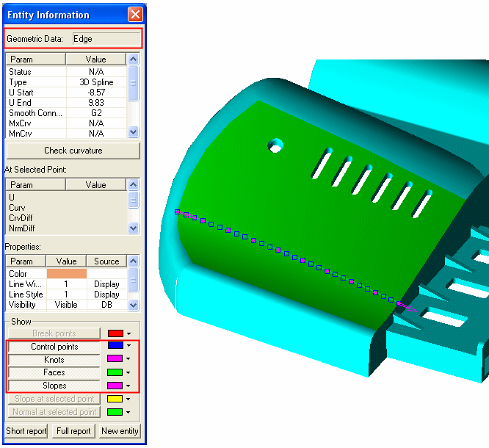Image resolution: width=489 pixels, height=448 pixels.
Task: Click down arrow of At Selected Point scrollbar
Action: [x=133, y=228]
